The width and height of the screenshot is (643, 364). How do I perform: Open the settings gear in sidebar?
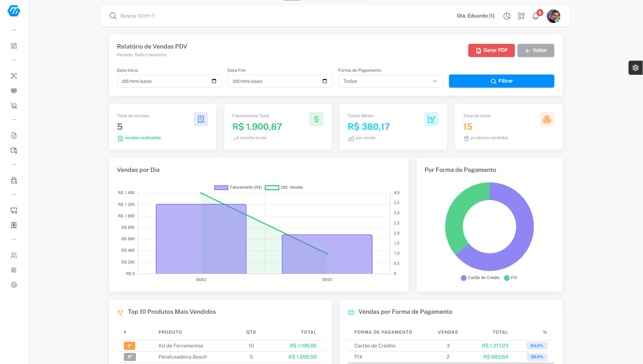14,285
